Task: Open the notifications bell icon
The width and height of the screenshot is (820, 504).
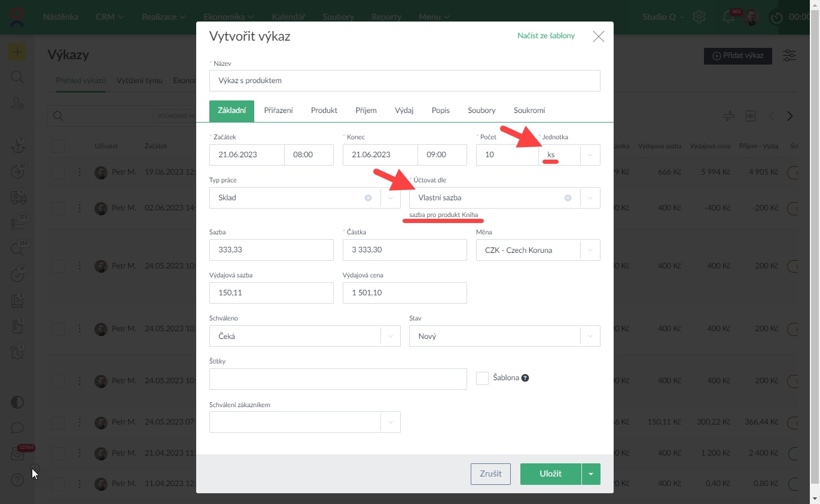Action: (x=728, y=17)
